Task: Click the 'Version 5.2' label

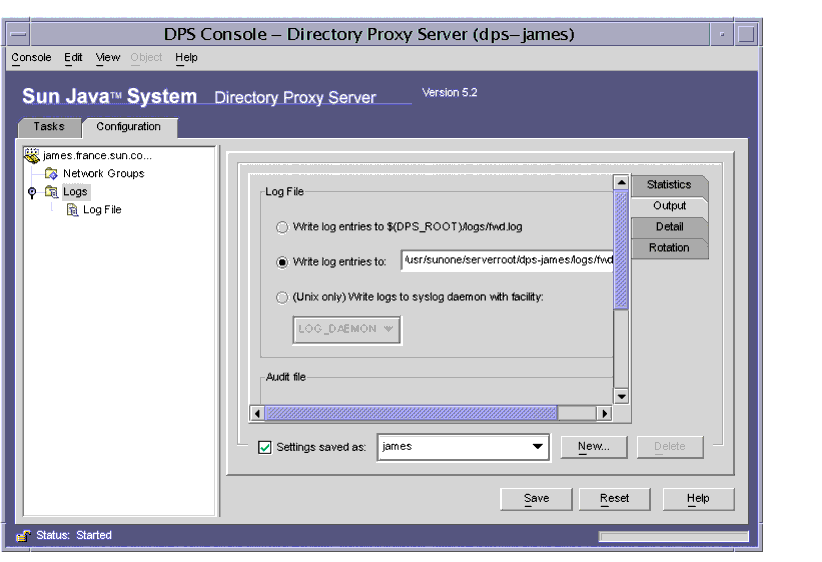Action: pyautogui.click(x=450, y=93)
